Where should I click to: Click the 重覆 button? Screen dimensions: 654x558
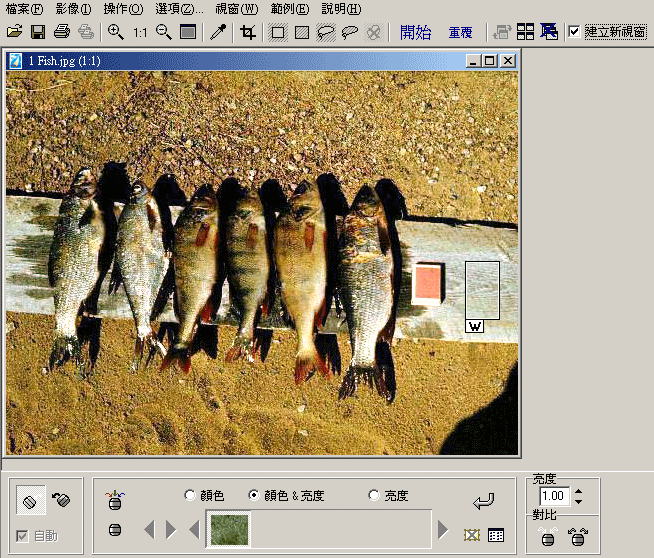point(460,32)
